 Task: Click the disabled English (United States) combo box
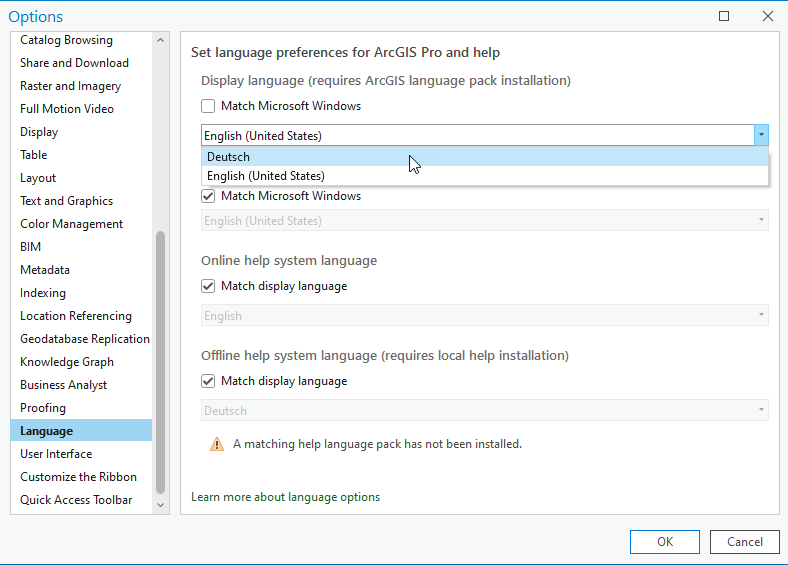[x=484, y=220]
